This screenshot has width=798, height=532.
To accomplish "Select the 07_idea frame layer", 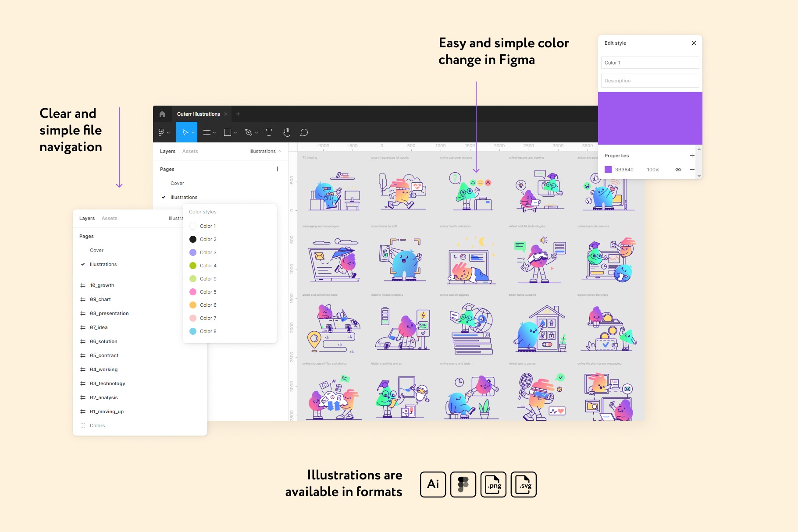I will pyautogui.click(x=99, y=327).
